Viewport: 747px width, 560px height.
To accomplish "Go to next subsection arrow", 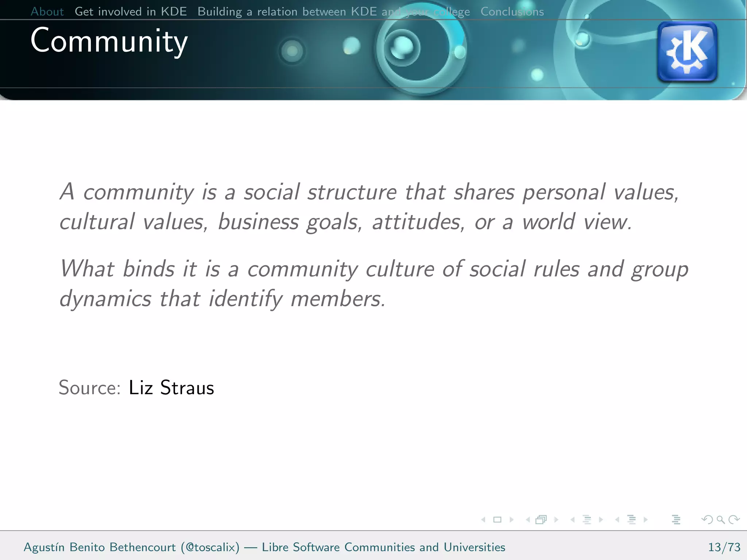I will coord(601,520).
